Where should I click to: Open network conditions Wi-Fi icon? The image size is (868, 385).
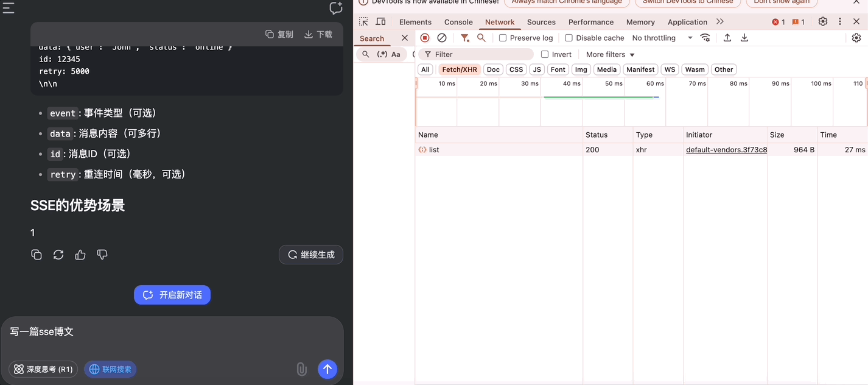[x=705, y=38]
